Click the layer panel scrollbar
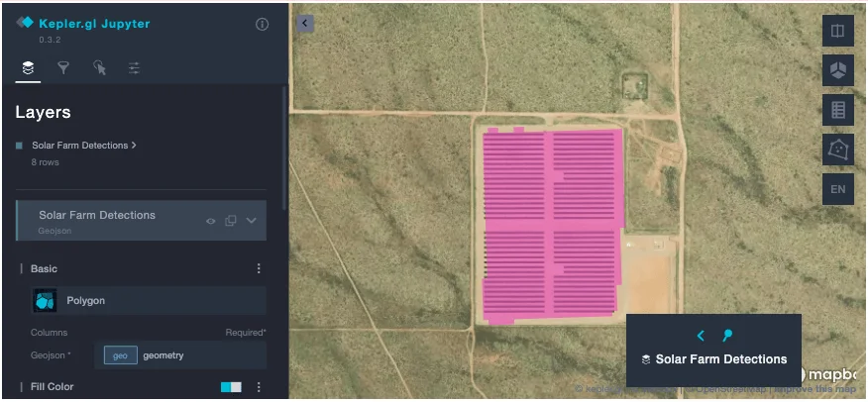The width and height of the screenshot is (868, 402). [284, 147]
